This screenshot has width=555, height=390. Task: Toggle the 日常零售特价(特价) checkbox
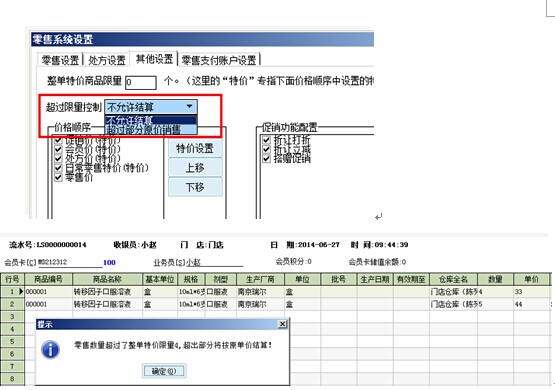pos(58,168)
